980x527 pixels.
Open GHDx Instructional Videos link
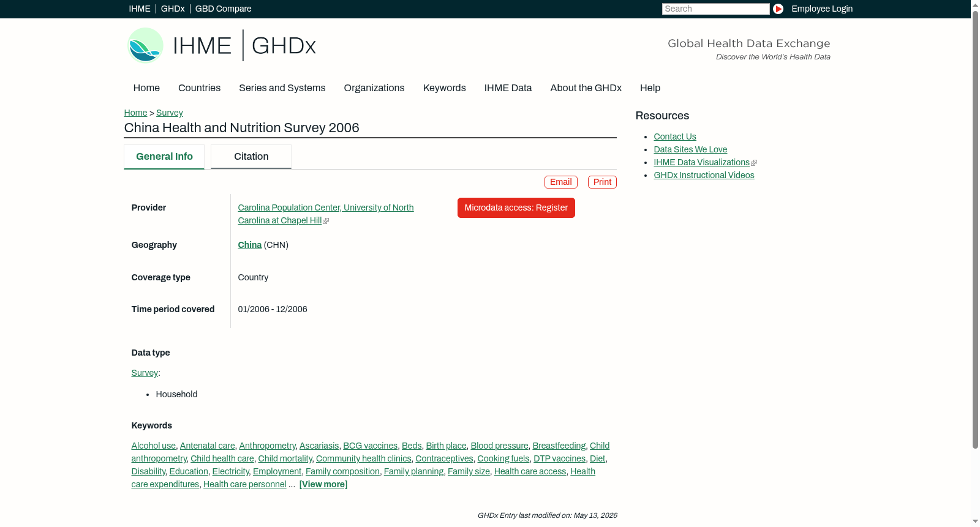tap(704, 175)
